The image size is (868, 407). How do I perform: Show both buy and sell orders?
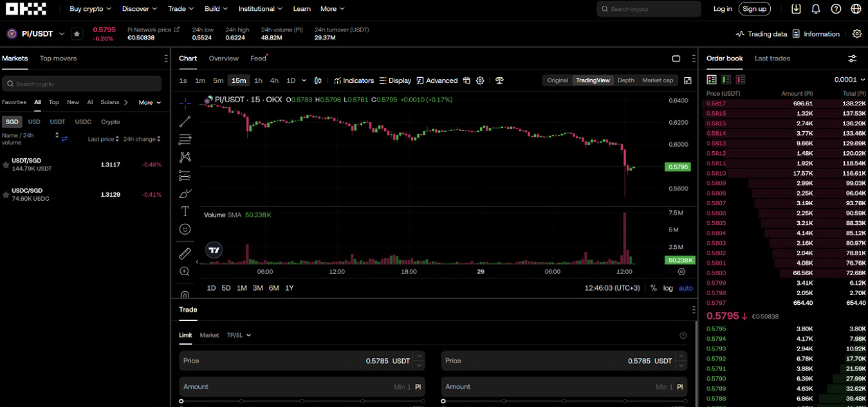click(712, 80)
